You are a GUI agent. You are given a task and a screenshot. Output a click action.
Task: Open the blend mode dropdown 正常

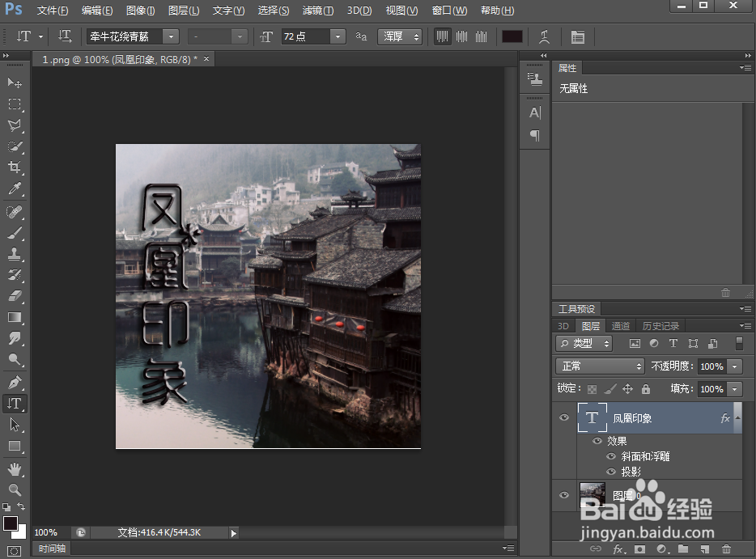(601, 366)
